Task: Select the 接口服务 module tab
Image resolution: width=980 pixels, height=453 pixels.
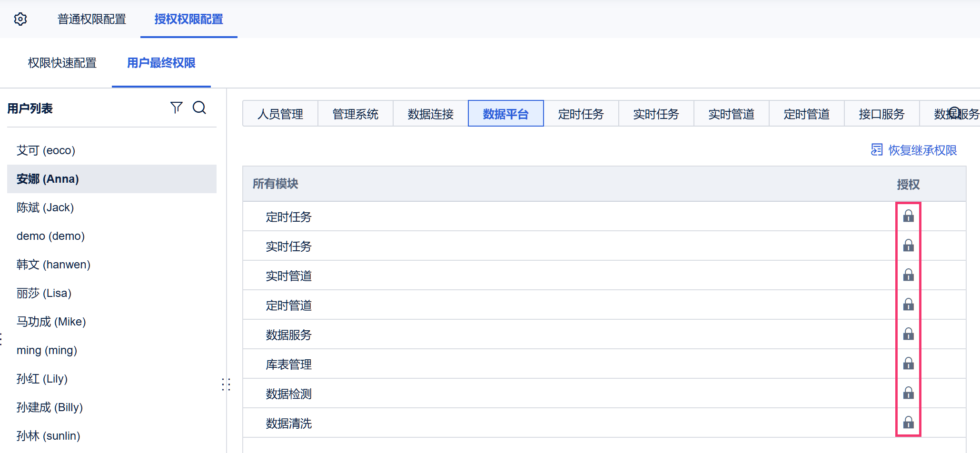Action: [881, 114]
